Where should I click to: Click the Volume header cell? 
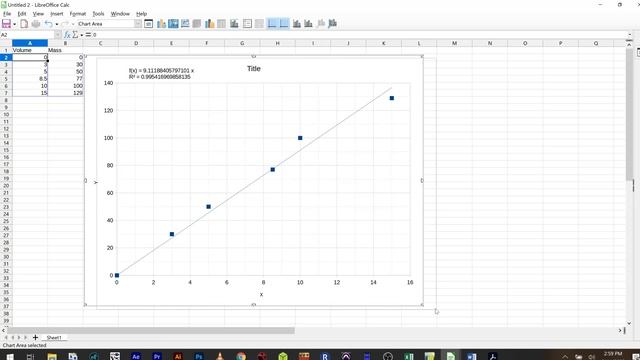point(30,50)
